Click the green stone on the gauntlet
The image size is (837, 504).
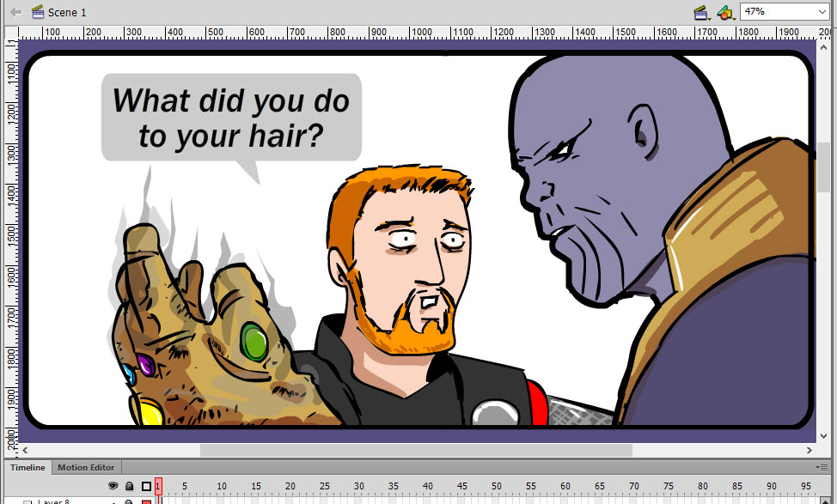coord(254,342)
